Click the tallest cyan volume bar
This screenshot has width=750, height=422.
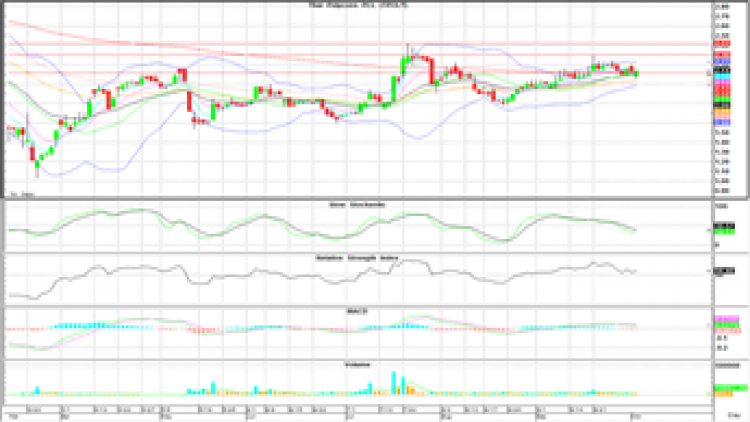point(393,383)
